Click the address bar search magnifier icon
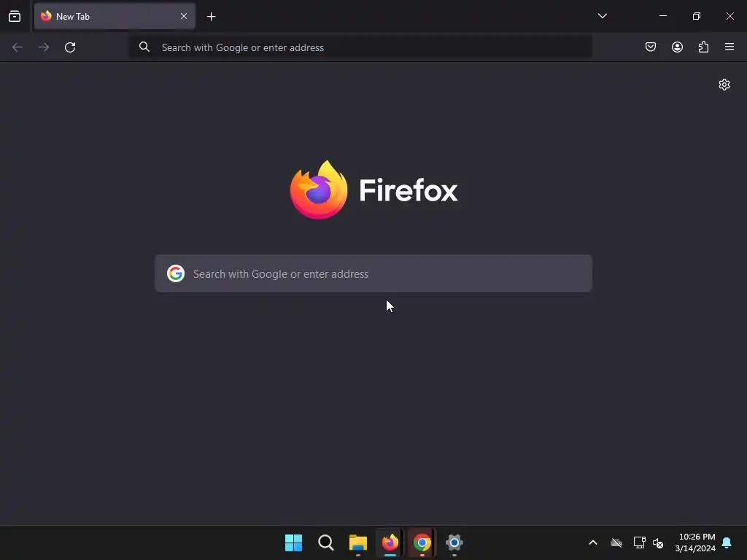 tap(144, 47)
